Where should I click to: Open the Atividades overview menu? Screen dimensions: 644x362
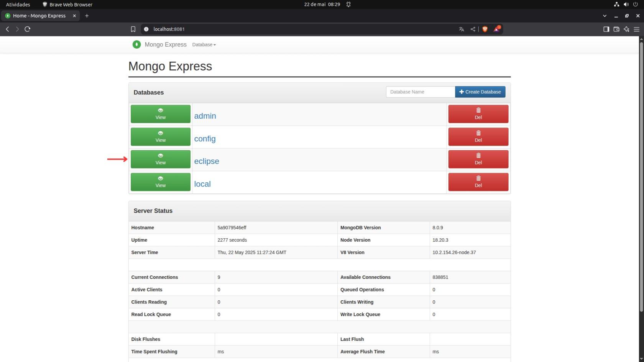point(18,5)
